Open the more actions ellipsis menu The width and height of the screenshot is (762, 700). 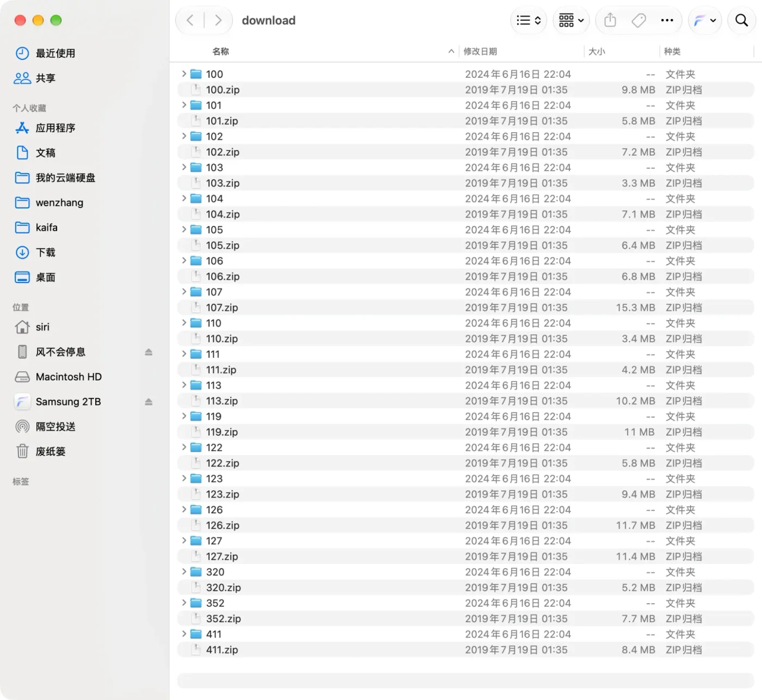click(667, 21)
